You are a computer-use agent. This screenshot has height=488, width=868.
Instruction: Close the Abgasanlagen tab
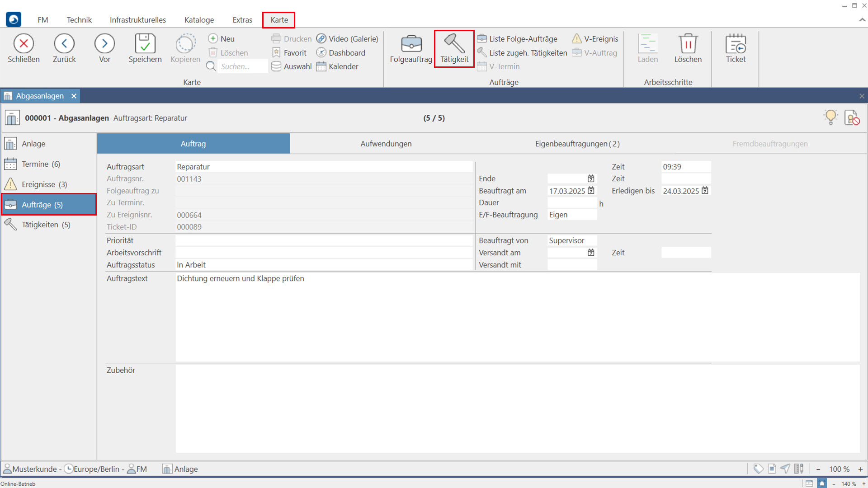pos(74,96)
